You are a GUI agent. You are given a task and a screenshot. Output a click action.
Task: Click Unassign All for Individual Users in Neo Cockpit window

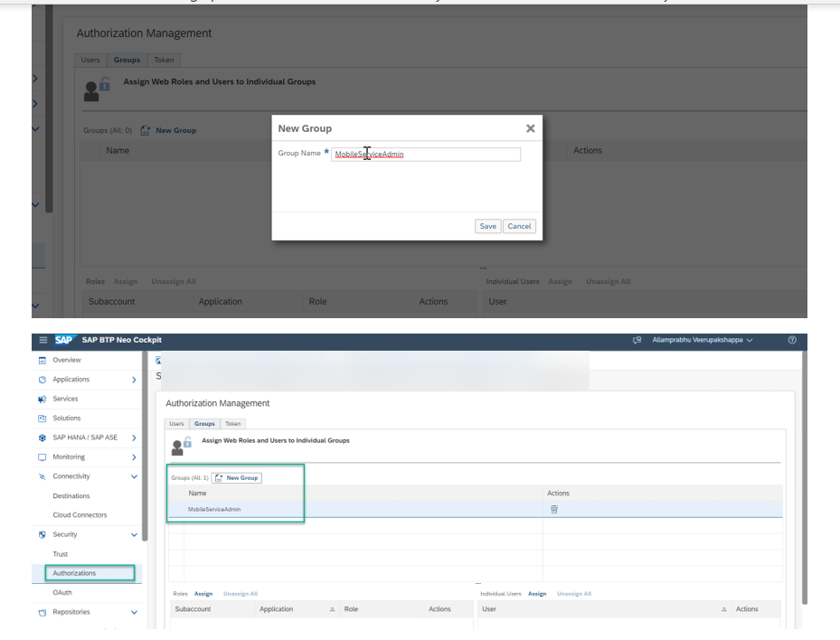tap(574, 594)
